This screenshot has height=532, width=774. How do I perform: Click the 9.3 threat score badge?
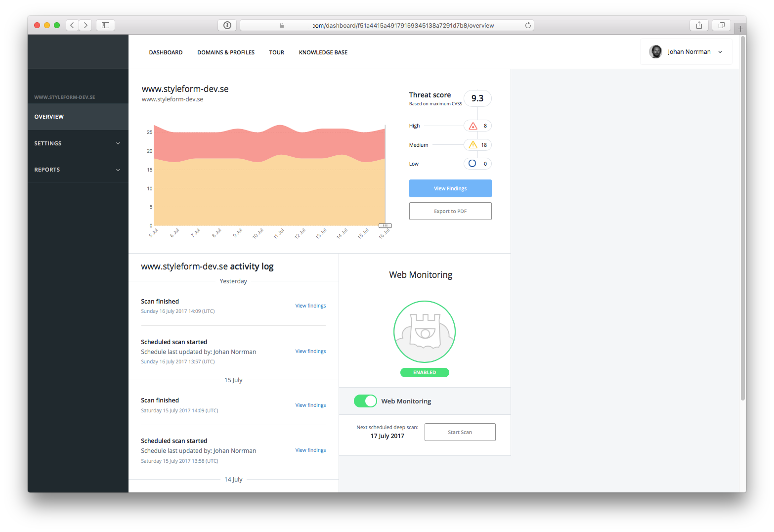pos(477,98)
